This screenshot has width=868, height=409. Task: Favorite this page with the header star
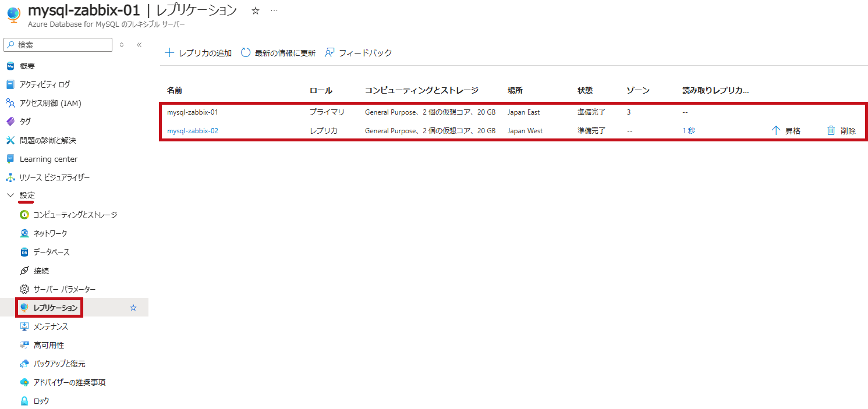click(x=255, y=10)
